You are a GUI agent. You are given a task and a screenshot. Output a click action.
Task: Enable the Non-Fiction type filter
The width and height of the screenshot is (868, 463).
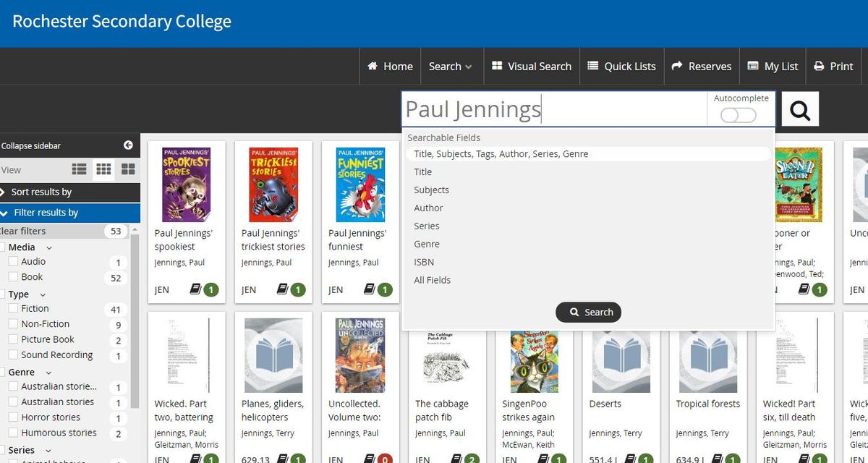coord(13,324)
